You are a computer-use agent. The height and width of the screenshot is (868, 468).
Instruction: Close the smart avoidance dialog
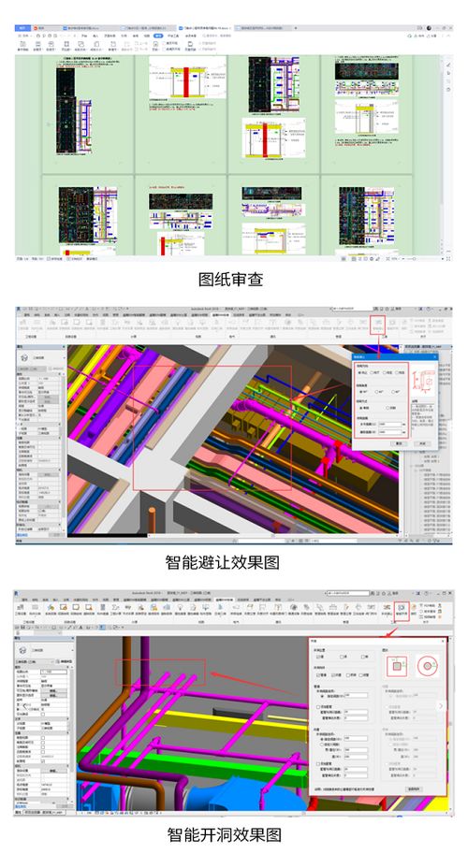coord(434,357)
